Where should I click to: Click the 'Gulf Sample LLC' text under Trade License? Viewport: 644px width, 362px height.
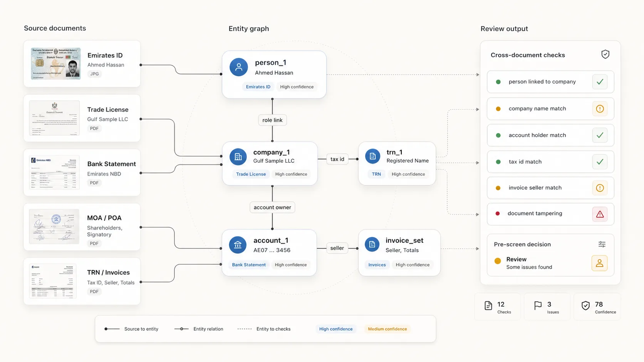click(107, 119)
